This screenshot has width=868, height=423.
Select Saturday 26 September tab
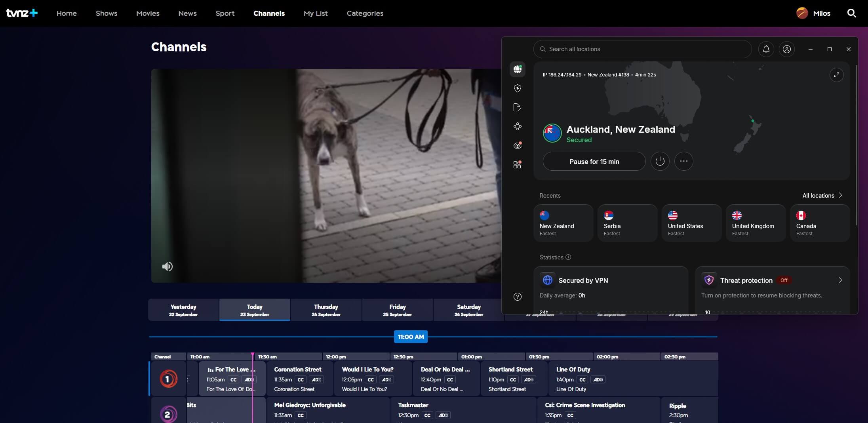point(468,310)
